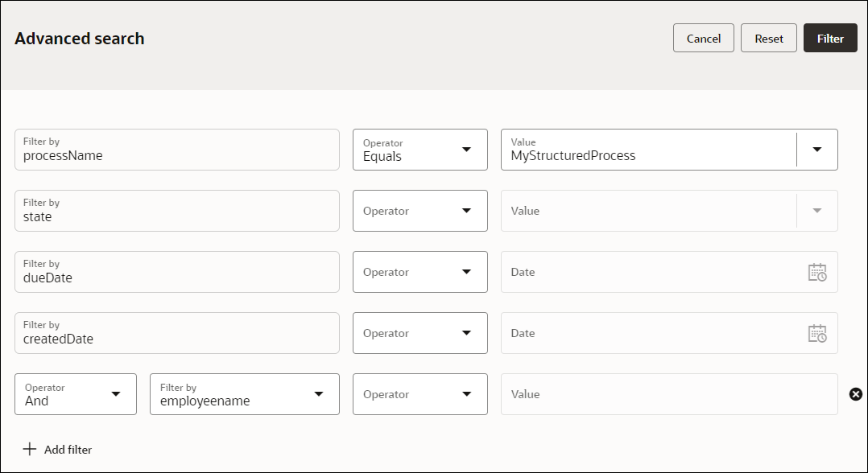Open calendar picker for dueDate row
868x473 pixels.
[816, 272]
